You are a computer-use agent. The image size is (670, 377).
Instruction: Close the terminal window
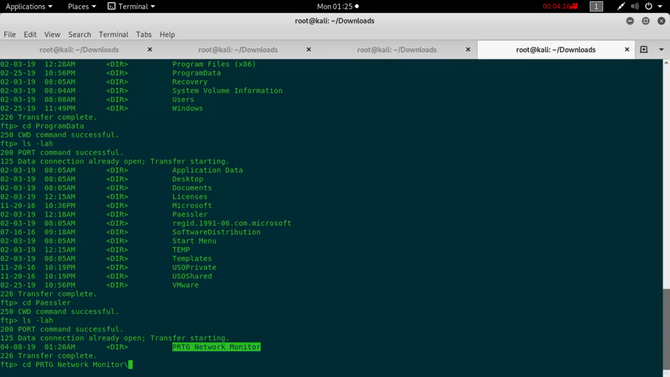pyautogui.click(x=661, y=21)
